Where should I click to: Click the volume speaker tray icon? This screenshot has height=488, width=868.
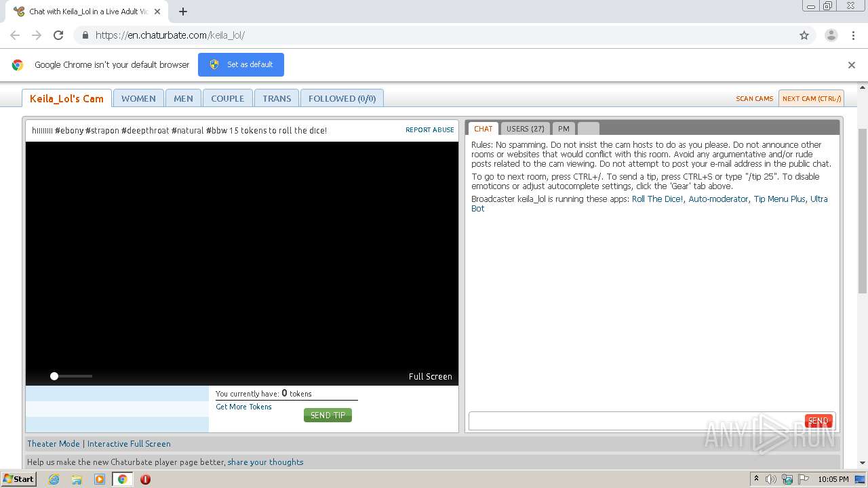point(771,479)
